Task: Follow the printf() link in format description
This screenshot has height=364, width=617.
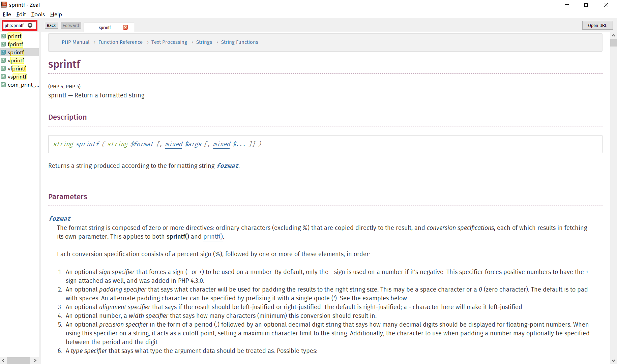Action: (x=213, y=237)
